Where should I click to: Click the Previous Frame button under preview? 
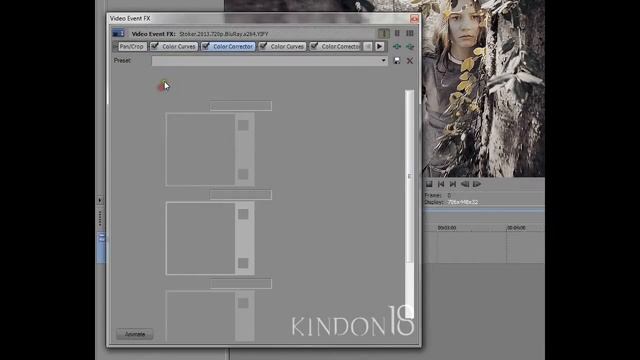[x=465, y=184]
